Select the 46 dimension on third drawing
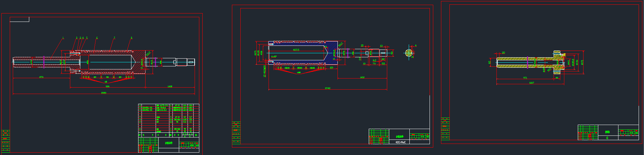Viewport: 644px width, 155px height. point(557,78)
